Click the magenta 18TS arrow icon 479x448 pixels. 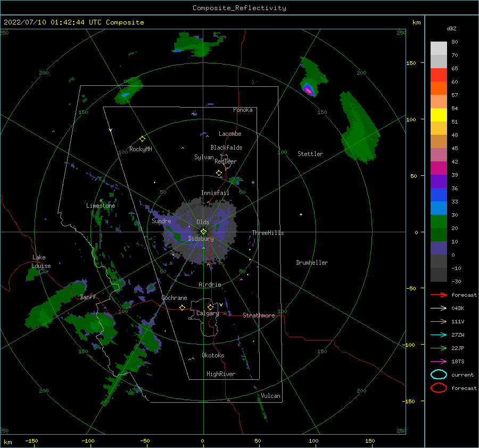[x=439, y=362]
